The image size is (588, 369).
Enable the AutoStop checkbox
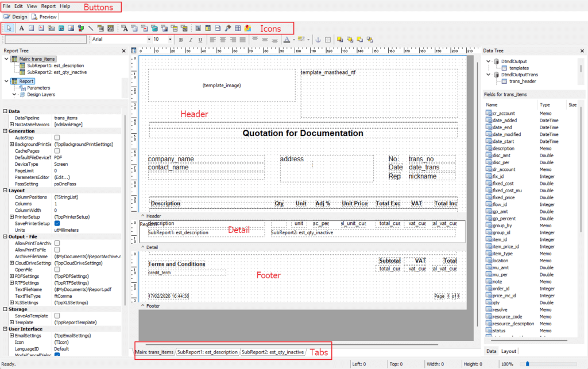point(57,138)
